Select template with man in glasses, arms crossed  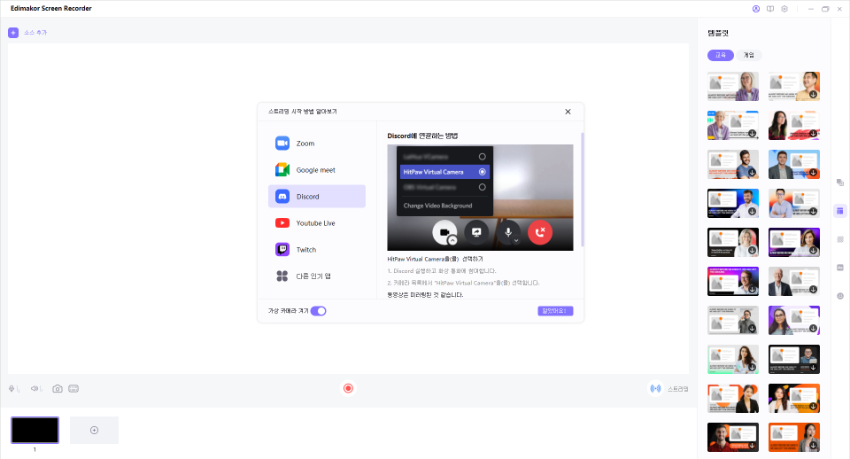point(794,203)
